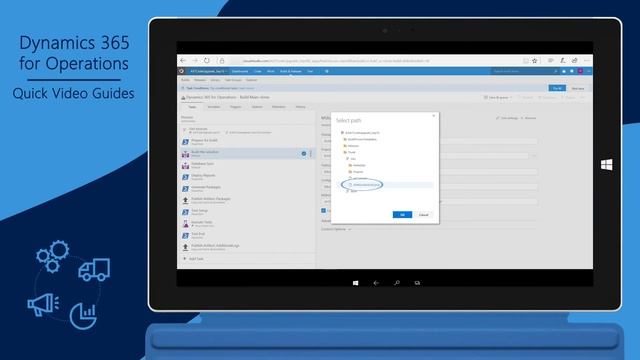Click the PowerShell icon for Deploy Reports
The image size is (640, 360).
tap(185, 177)
